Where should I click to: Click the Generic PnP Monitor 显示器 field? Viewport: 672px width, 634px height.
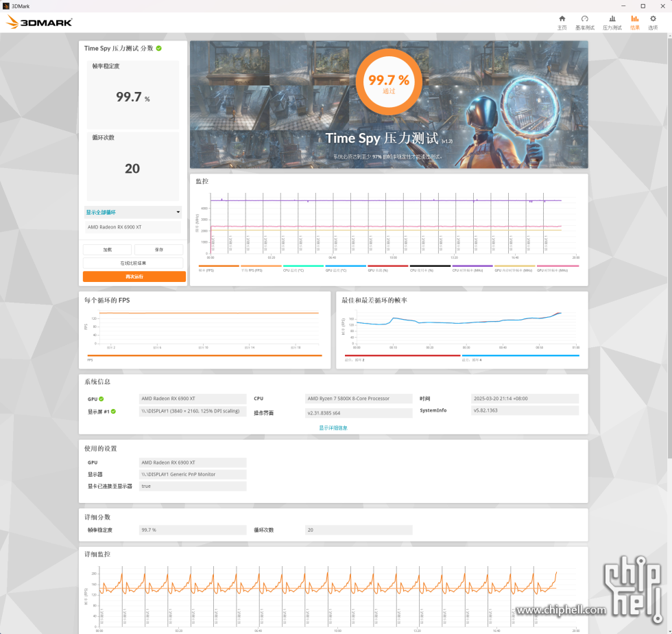coord(193,474)
